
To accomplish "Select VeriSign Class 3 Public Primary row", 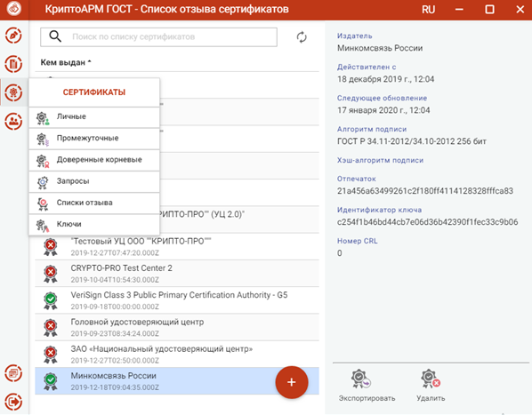I will tap(177, 300).
